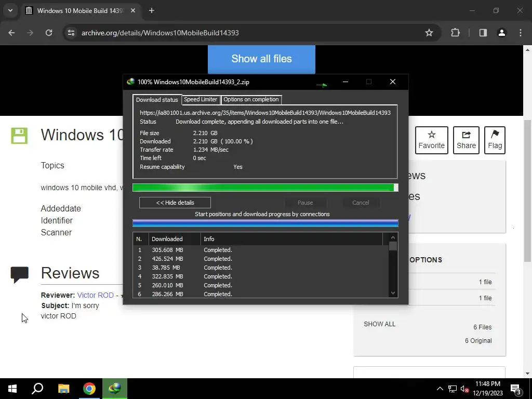Close the IDM download dialog
The height and width of the screenshot is (399, 532).
[x=393, y=82]
